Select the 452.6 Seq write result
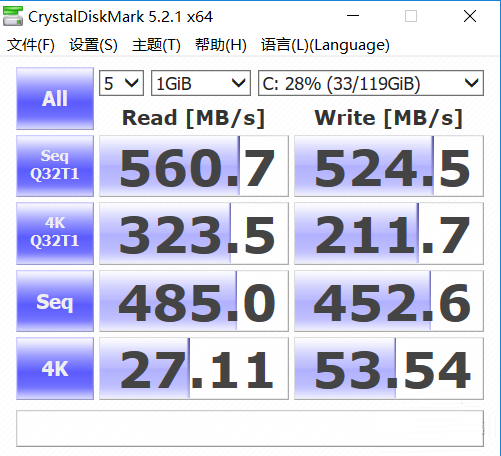Image resolution: width=501 pixels, height=456 pixels. pos(389,301)
